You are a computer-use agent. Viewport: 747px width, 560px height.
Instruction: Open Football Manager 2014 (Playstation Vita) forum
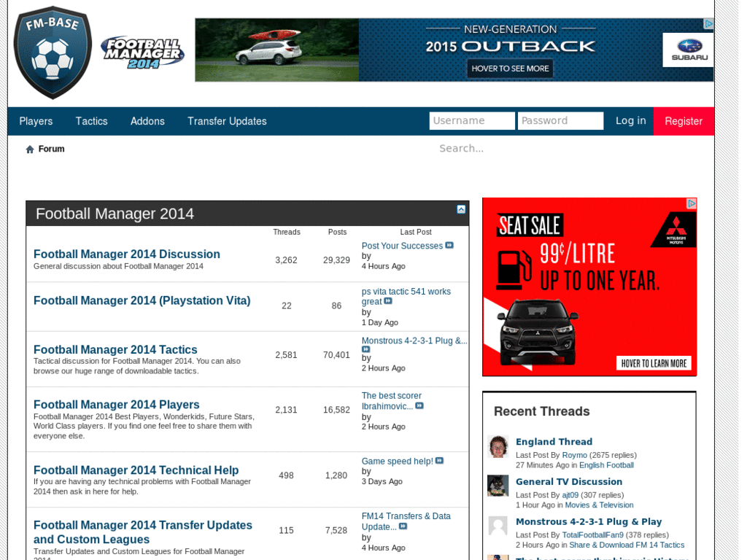click(142, 300)
